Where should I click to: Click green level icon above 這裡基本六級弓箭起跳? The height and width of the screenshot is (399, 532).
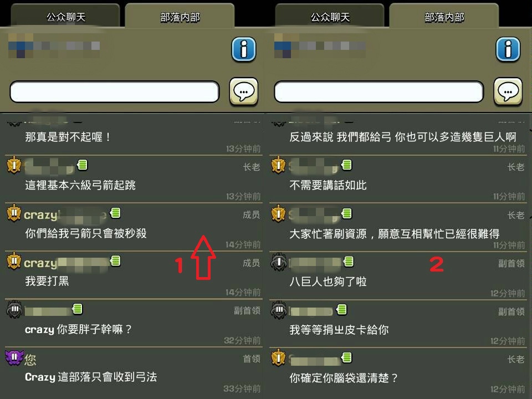(x=83, y=165)
